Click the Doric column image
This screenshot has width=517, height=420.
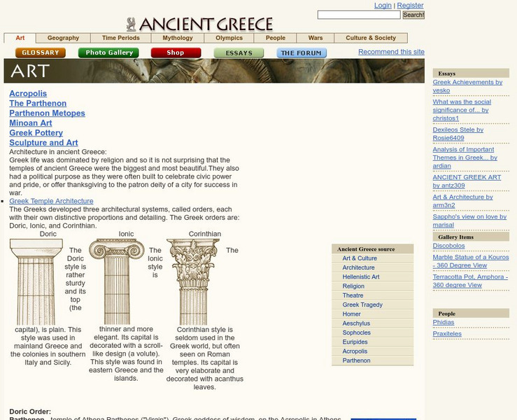click(35, 281)
